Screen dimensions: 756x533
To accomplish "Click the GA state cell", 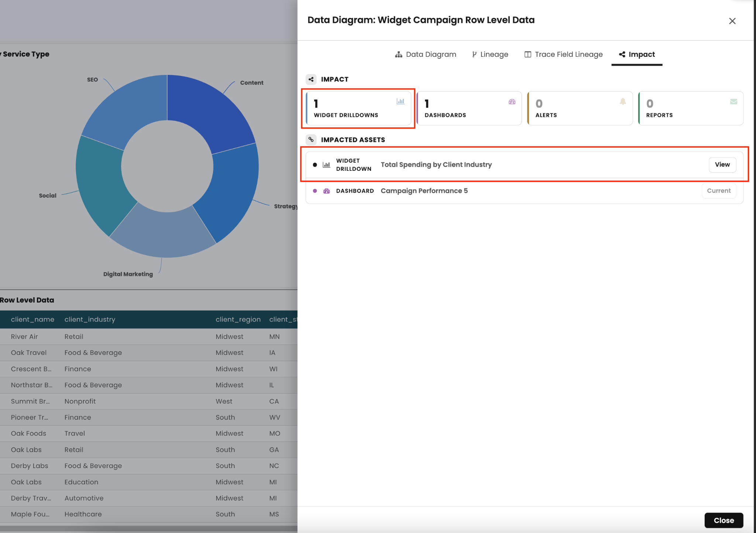I will [274, 450].
